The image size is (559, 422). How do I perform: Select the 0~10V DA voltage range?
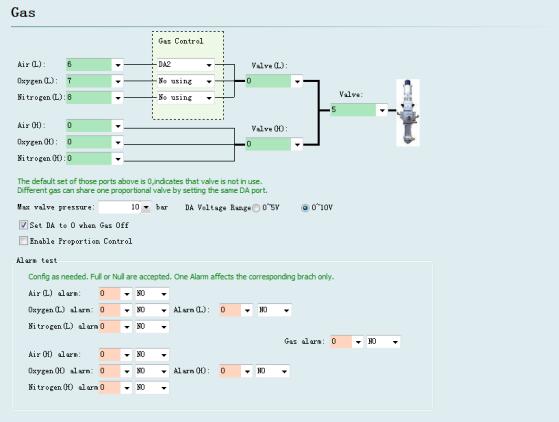[x=305, y=208]
